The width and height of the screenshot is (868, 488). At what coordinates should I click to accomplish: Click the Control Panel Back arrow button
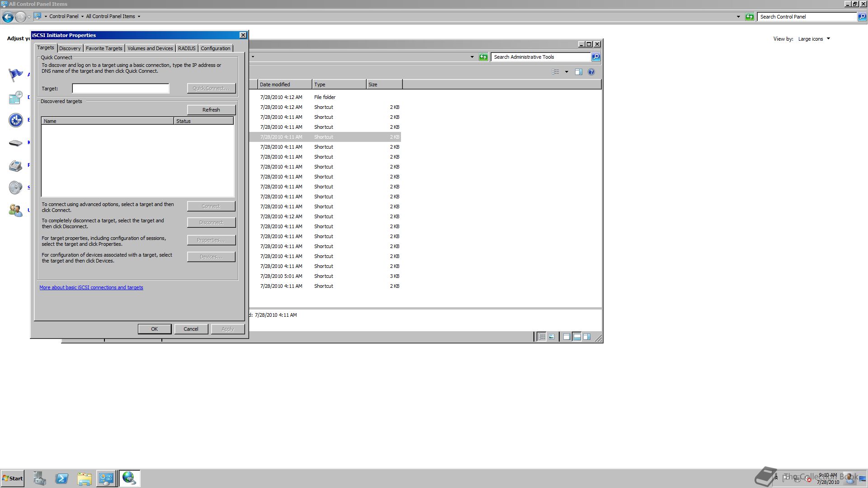tap(8, 17)
